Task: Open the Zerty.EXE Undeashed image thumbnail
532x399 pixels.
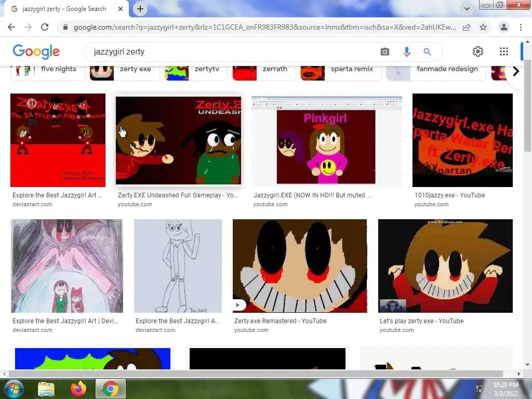Action: pyautogui.click(x=179, y=140)
